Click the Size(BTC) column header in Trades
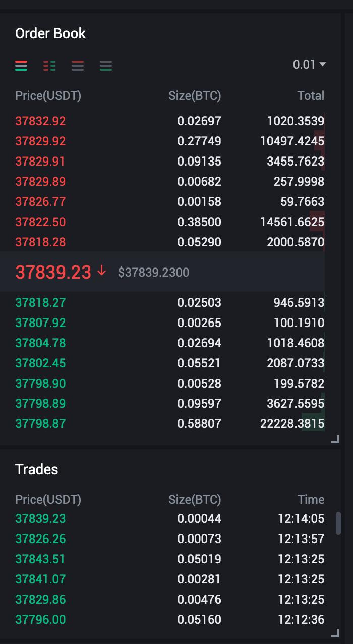 (x=195, y=499)
